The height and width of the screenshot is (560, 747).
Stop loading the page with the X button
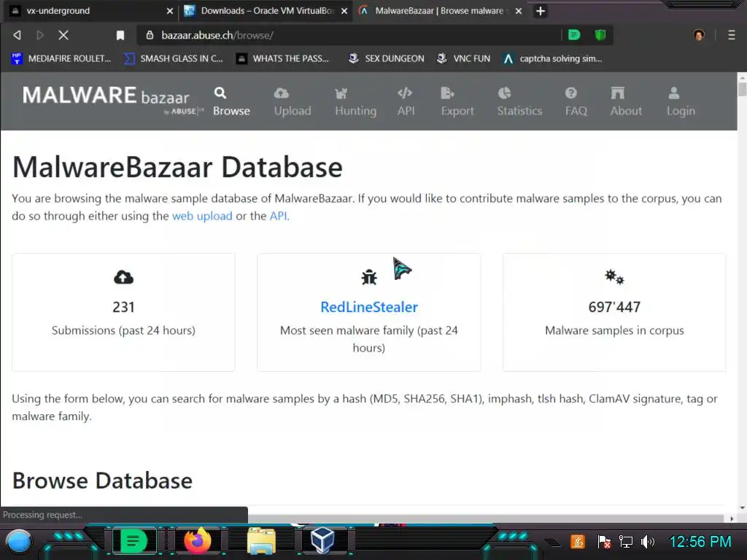click(63, 35)
